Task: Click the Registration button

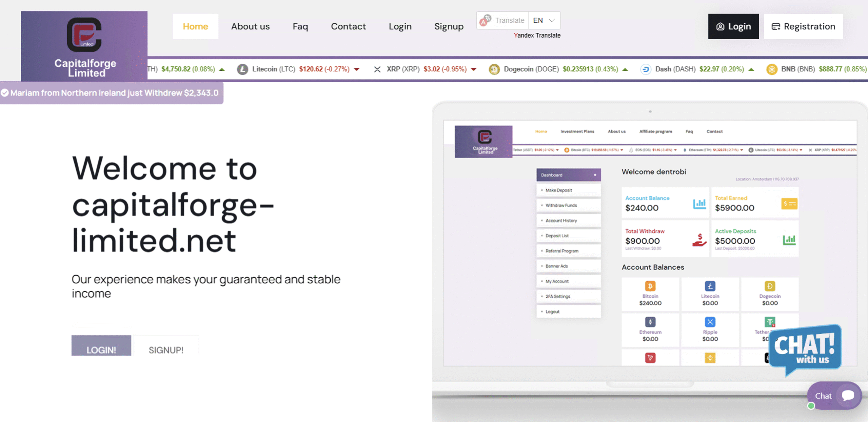Action: pyautogui.click(x=803, y=26)
